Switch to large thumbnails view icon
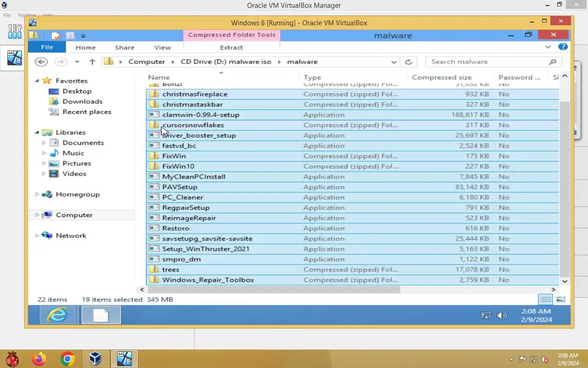The image size is (588, 368). 560,299
